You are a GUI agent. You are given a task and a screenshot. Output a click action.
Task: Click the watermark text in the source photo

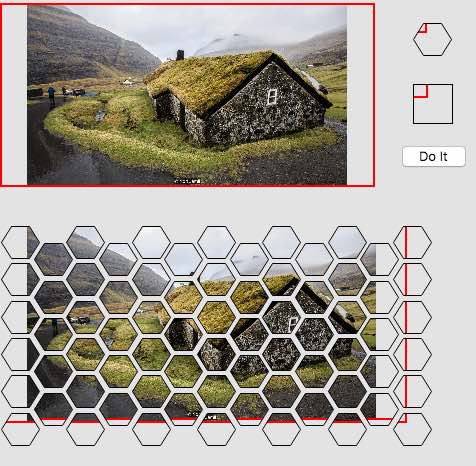[x=188, y=181]
